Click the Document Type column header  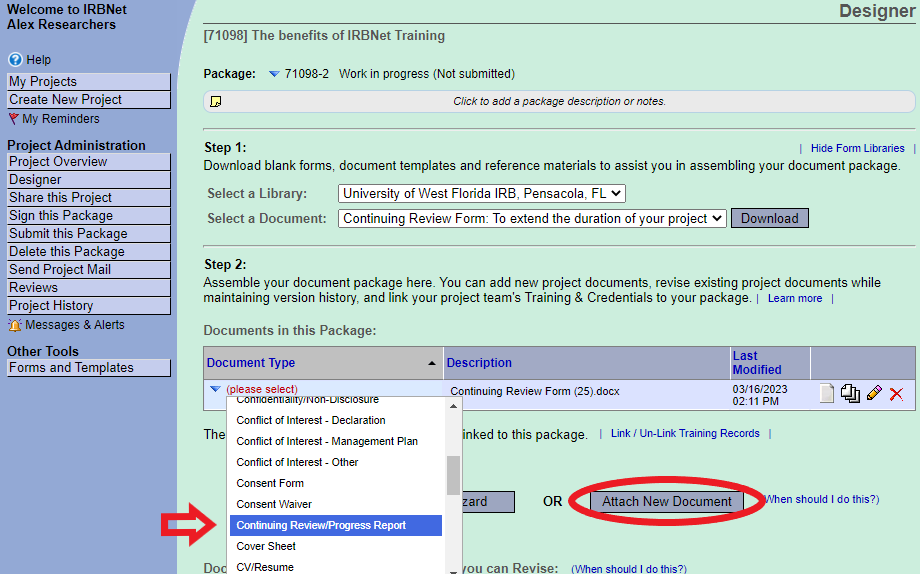[251, 363]
